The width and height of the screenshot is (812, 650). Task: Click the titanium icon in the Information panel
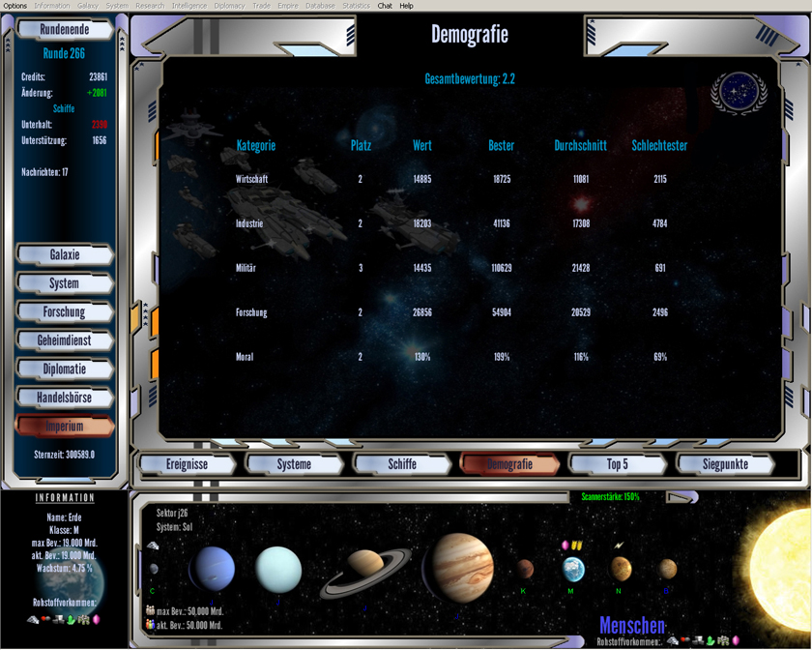point(32,619)
